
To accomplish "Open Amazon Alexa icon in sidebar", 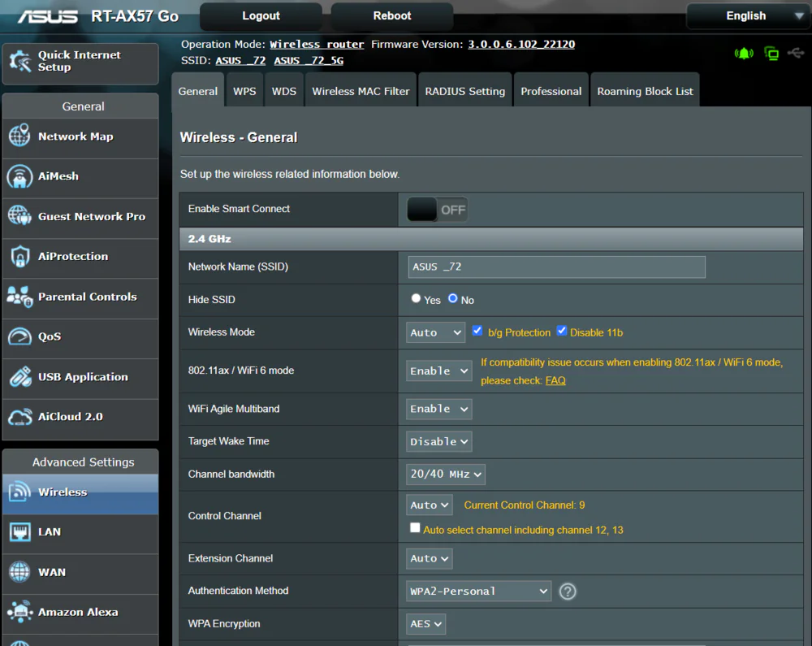I will pos(19,612).
